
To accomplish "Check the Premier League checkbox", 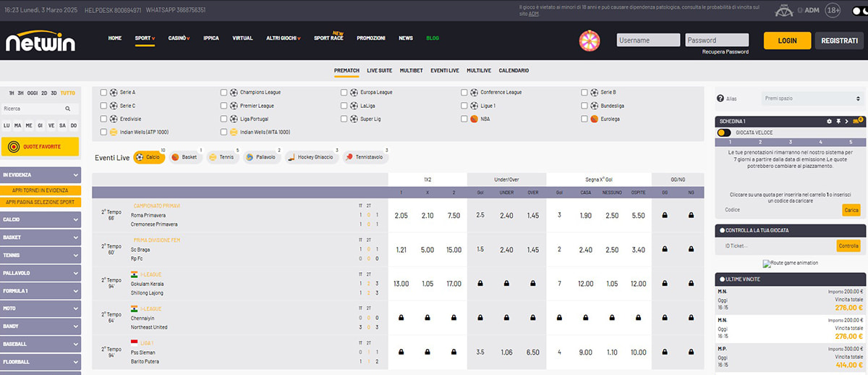I will pyautogui.click(x=224, y=106).
